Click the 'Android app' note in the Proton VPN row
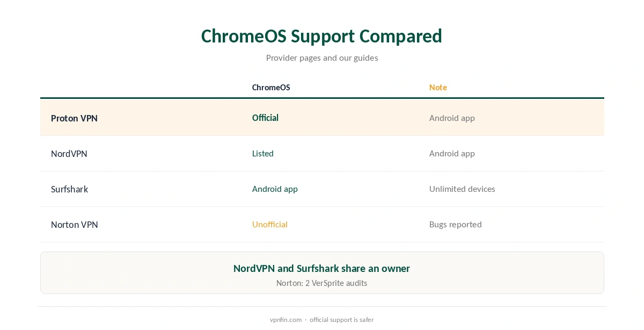644x330 pixels. [x=452, y=118]
